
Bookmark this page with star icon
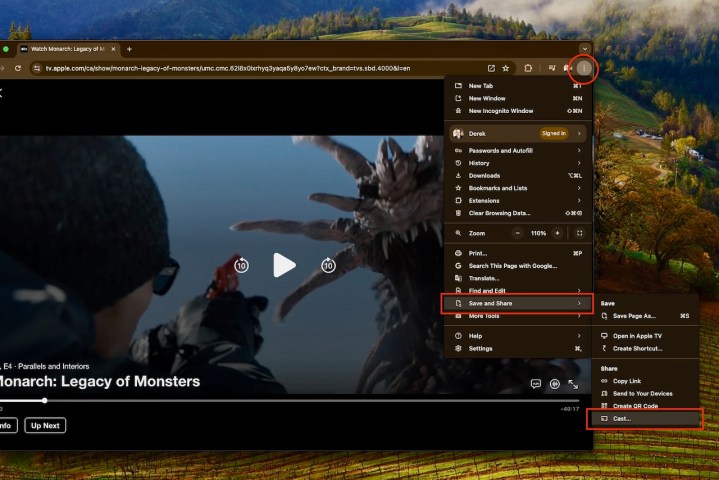click(506, 68)
